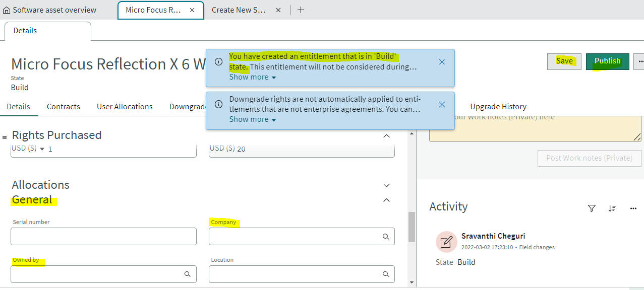Dismiss the 'Build' state entitlement notification
The image size is (644, 290).
click(442, 62)
